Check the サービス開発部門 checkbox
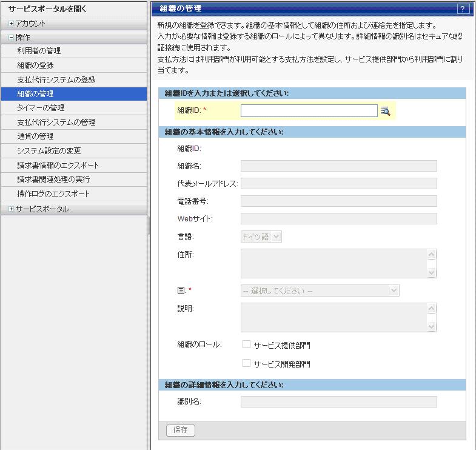This screenshot has height=450, width=476. pyautogui.click(x=247, y=363)
